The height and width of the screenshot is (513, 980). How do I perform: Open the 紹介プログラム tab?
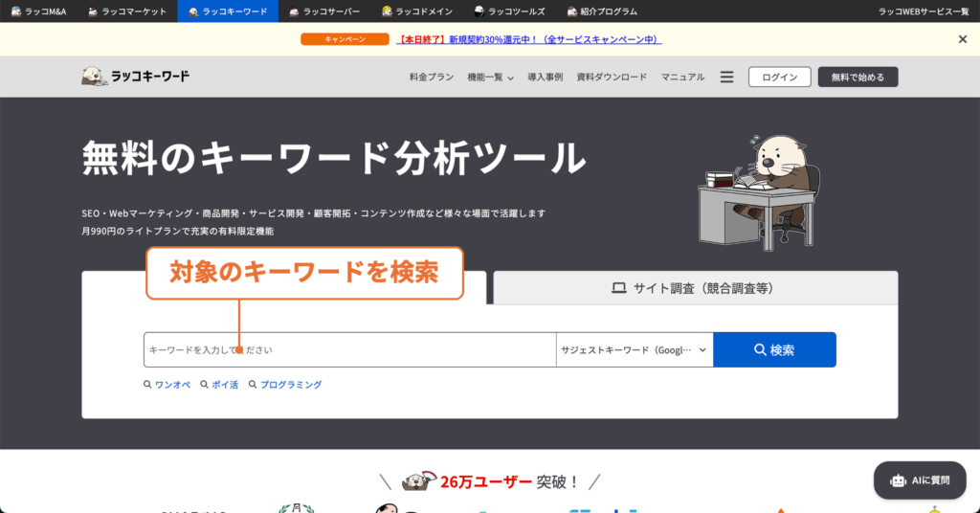point(602,11)
